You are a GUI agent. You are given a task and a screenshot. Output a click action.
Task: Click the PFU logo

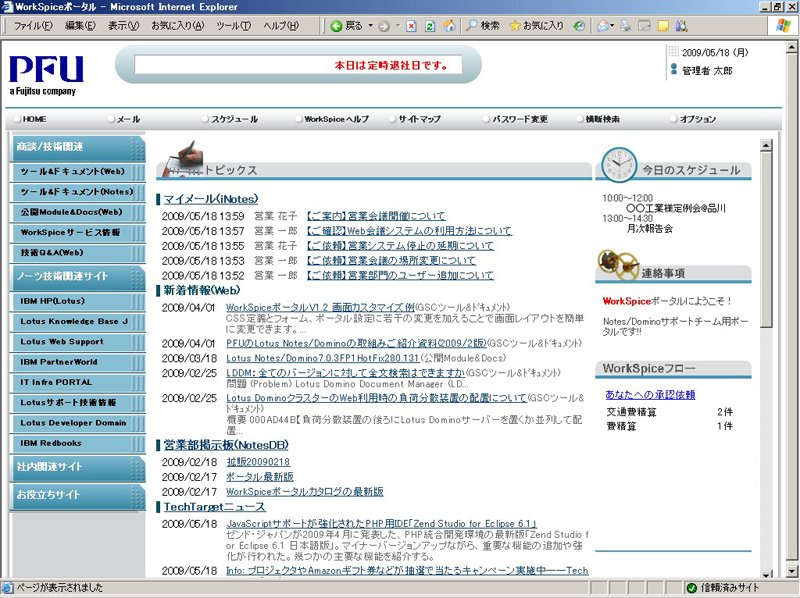[x=46, y=75]
